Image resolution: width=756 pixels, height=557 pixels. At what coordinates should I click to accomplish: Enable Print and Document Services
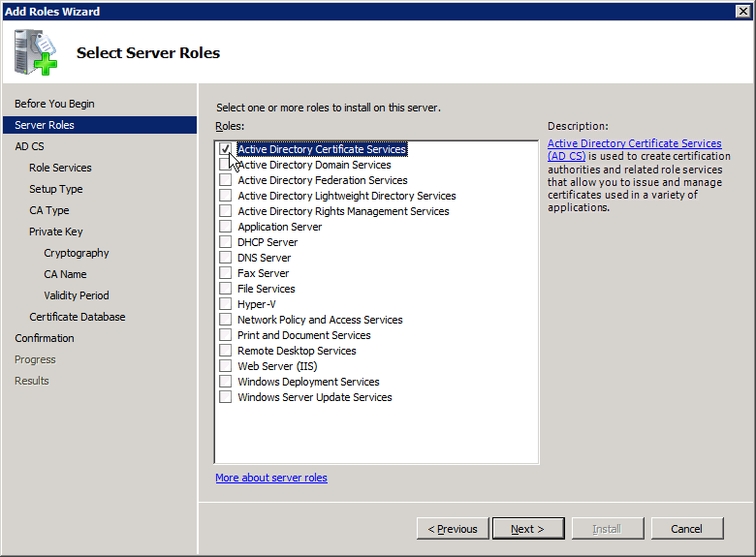click(x=225, y=335)
